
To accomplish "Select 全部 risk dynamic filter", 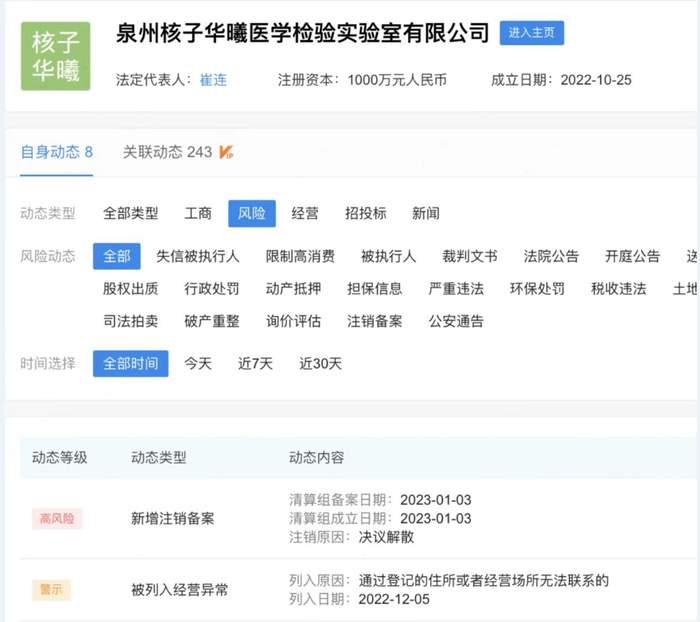I will tap(117, 256).
